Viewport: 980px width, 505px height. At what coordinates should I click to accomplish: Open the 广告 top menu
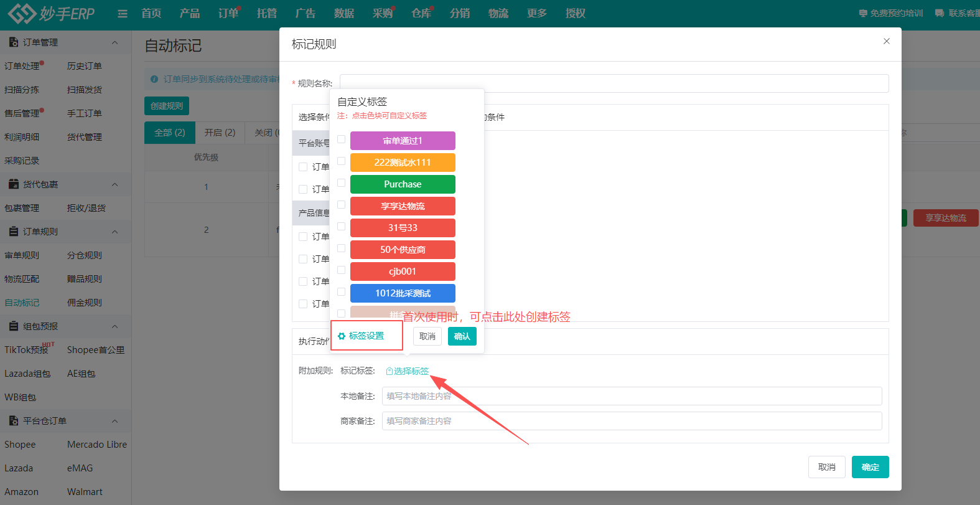[306, 13]
